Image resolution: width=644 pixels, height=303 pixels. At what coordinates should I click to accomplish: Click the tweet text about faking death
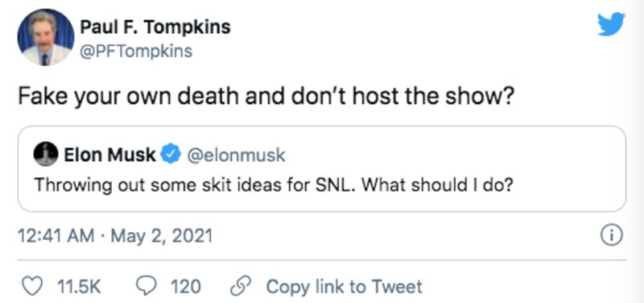click(266, 98)
